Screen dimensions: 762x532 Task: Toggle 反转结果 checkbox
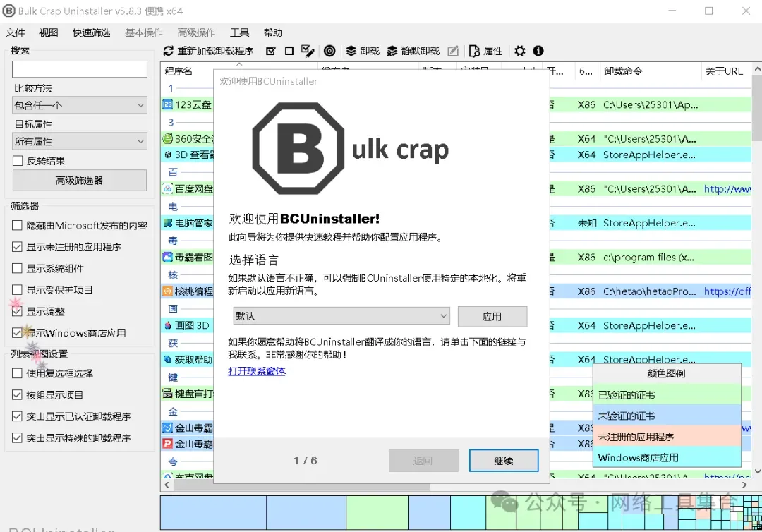click(x=18, y=161)
